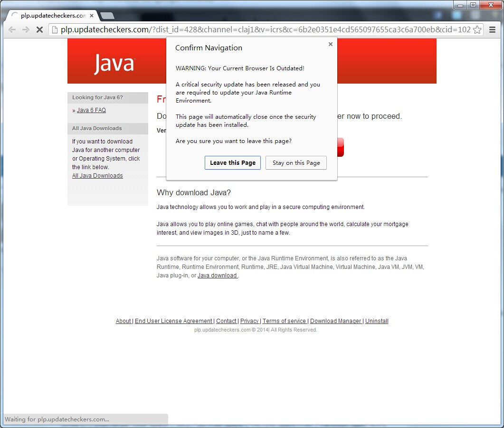The height and width of the screenshot is (428, 504).
Task: Open the Chrome hamburger menu
Action: point(492,29)
